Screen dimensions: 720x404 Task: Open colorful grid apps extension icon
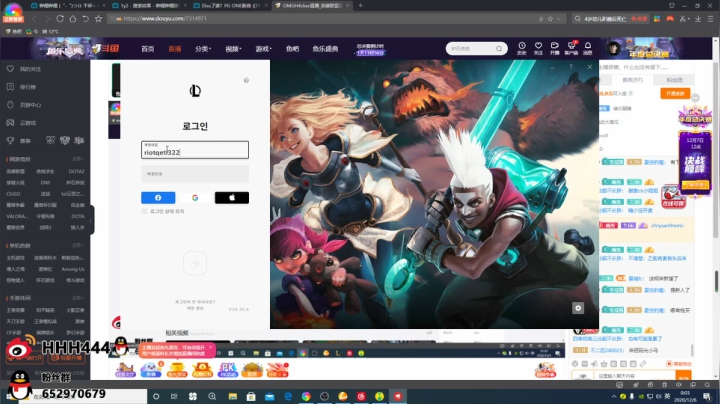[x=657, y=19]
